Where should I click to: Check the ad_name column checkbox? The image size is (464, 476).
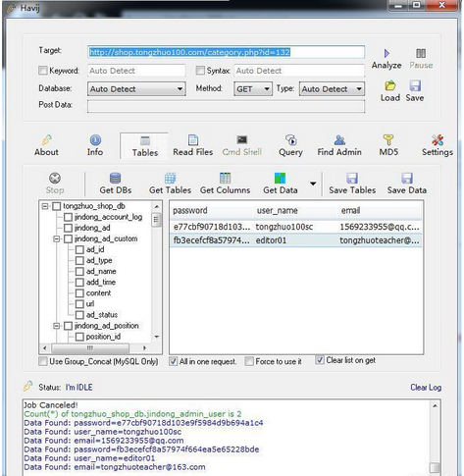[79, 272]
